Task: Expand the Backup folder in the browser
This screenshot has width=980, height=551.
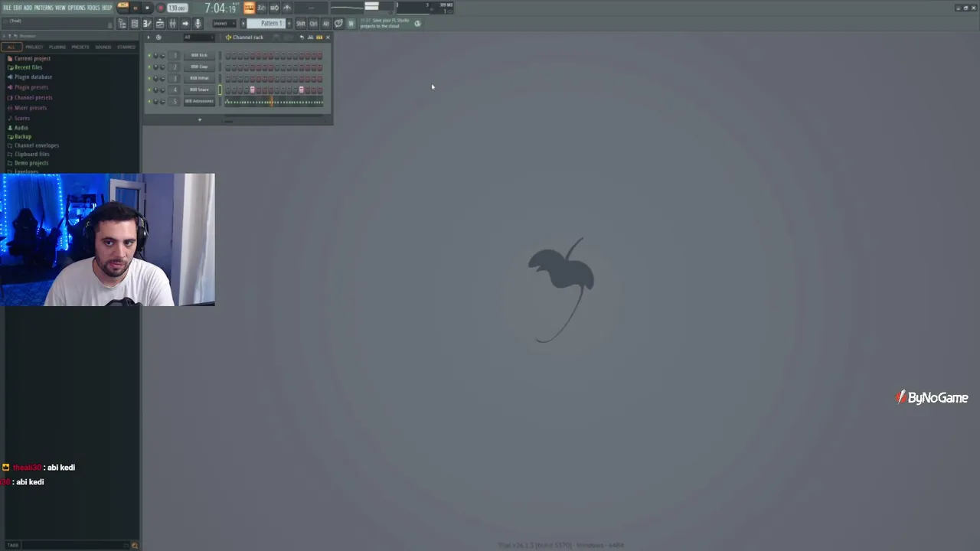Action: pyautogui.click(x=23, y=136)
